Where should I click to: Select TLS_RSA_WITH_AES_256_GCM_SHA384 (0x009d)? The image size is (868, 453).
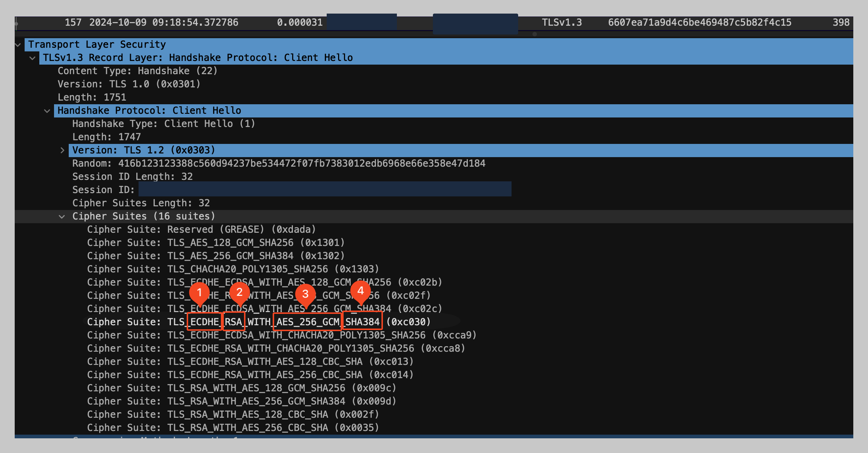[x=242, y=401]
